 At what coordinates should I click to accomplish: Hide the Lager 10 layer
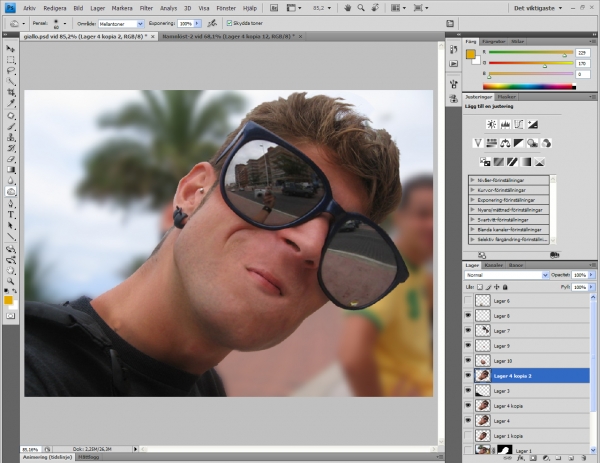pos(468,360)
